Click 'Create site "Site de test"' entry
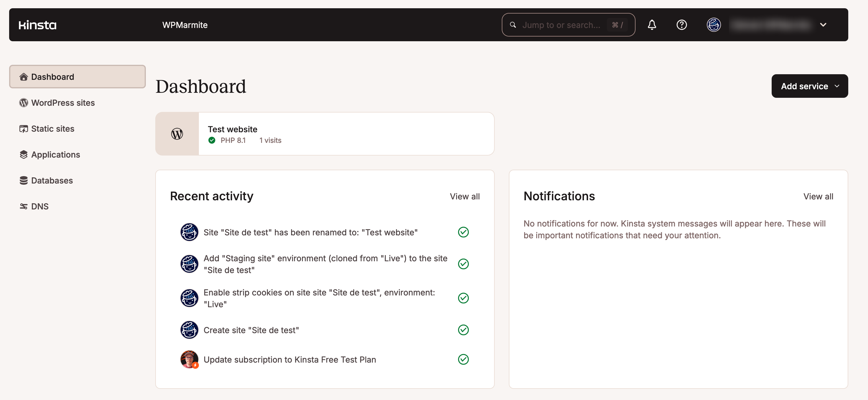This screenshot has height=400, width=868. coord(251,330)
